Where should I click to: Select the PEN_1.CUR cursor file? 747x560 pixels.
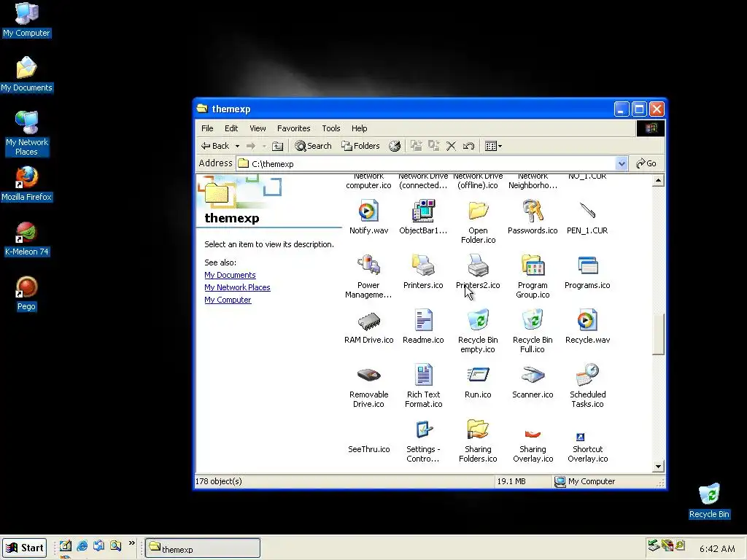click(587, 211)
